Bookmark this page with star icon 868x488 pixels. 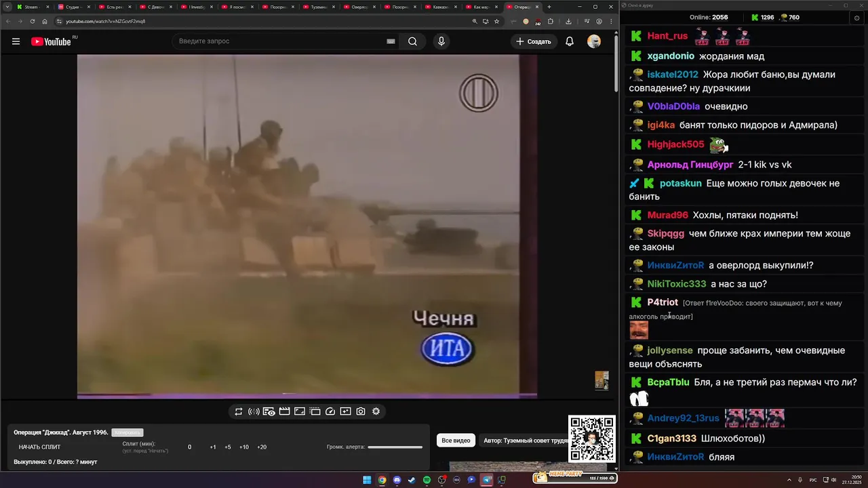tap(496, 21)
